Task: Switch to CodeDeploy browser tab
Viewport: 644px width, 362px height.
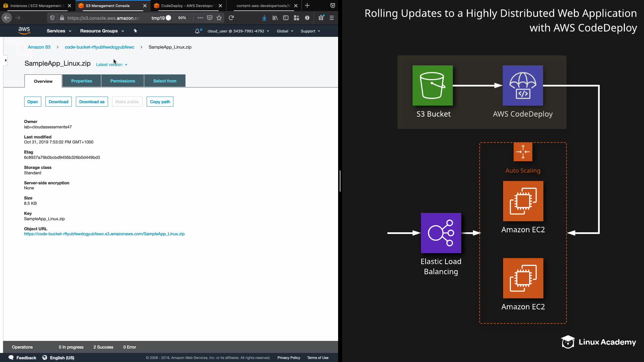Action: click(187, 6)
